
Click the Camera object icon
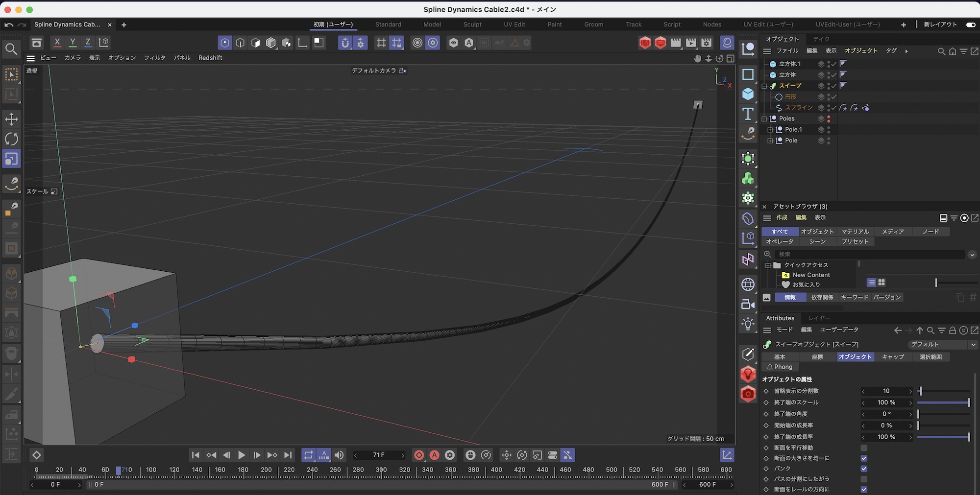click(x=748, y=304)
